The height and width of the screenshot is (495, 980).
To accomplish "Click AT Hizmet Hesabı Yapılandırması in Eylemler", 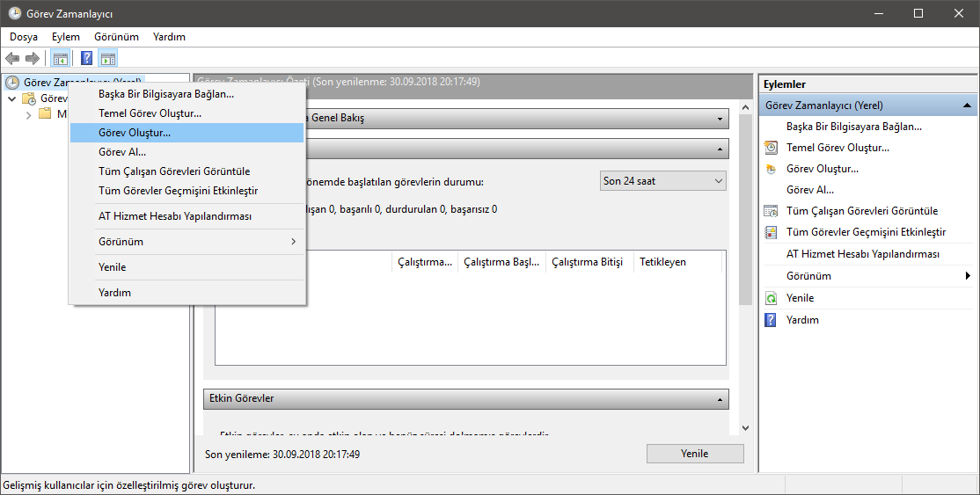I will [862, 254].
